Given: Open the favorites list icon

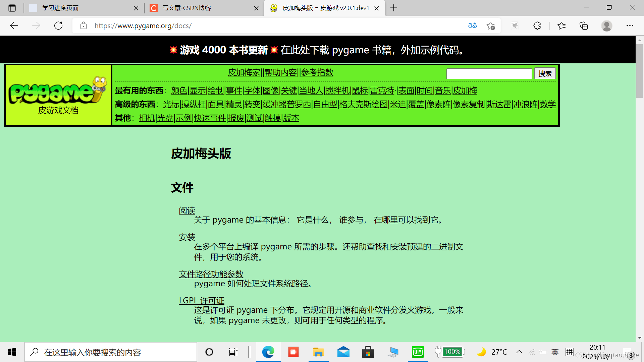Looking at the screenshot, I should [x=561, y=26].
